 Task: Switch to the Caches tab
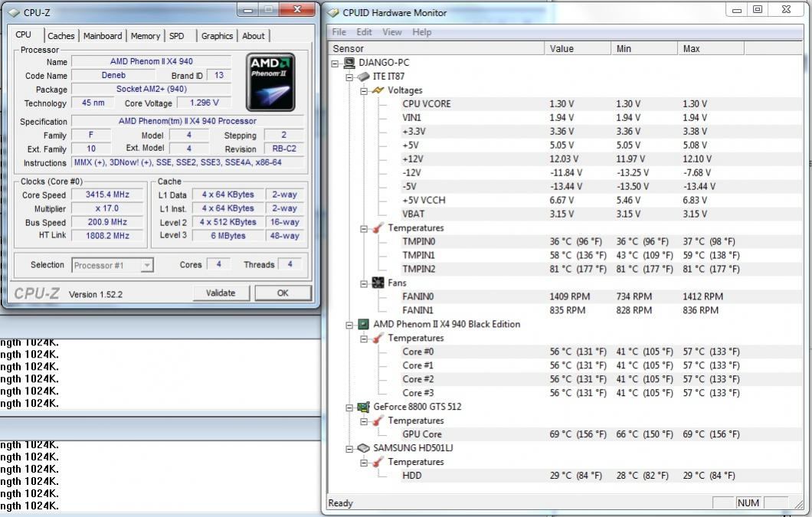point(61,36)
